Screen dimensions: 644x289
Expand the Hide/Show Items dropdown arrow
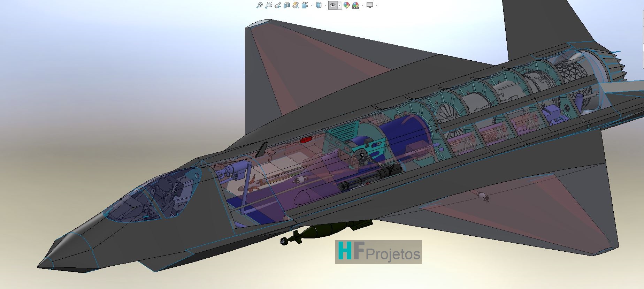[x=339, y=5]
